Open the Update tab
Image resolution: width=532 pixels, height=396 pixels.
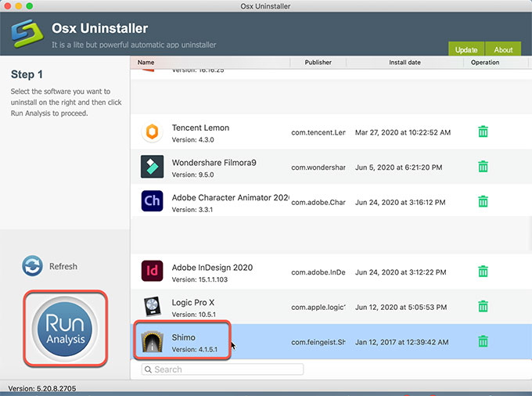pyautogui.click(x=466, y=49)
